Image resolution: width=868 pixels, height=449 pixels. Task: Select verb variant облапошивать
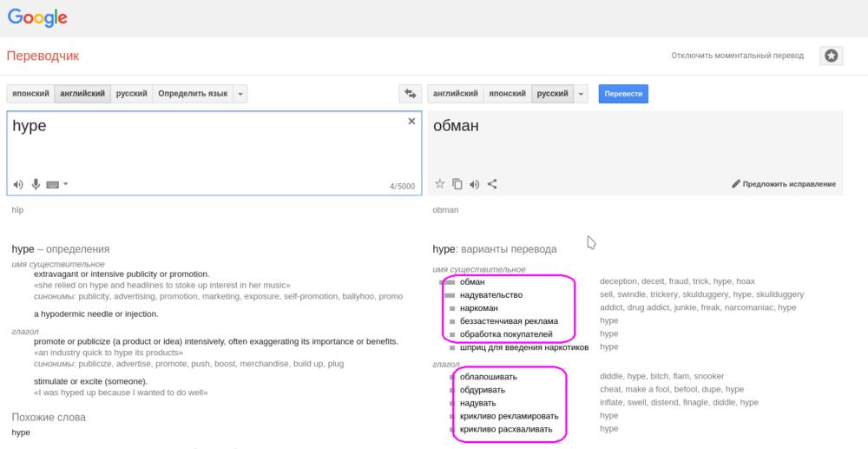488,376
